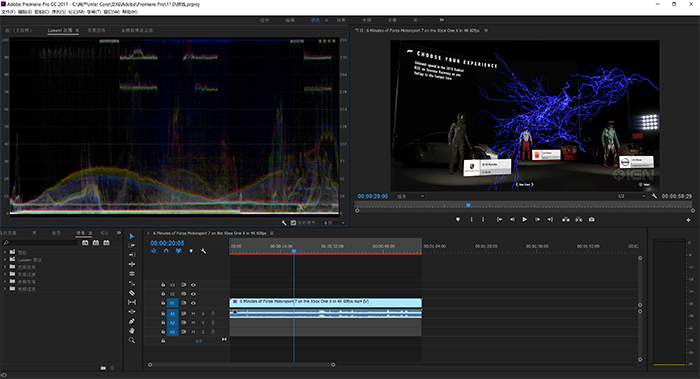Step forward one frame
The image size is (700, 379).
(538, 219)
